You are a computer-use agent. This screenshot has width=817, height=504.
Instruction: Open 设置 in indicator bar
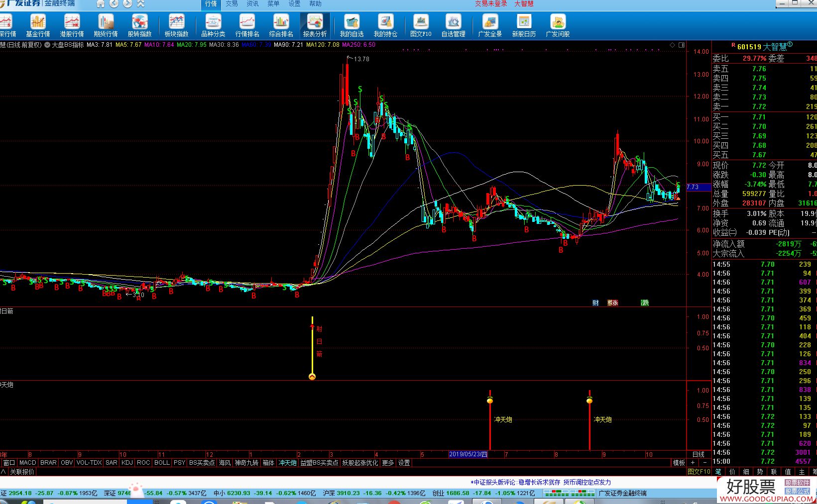pos(404,463)
